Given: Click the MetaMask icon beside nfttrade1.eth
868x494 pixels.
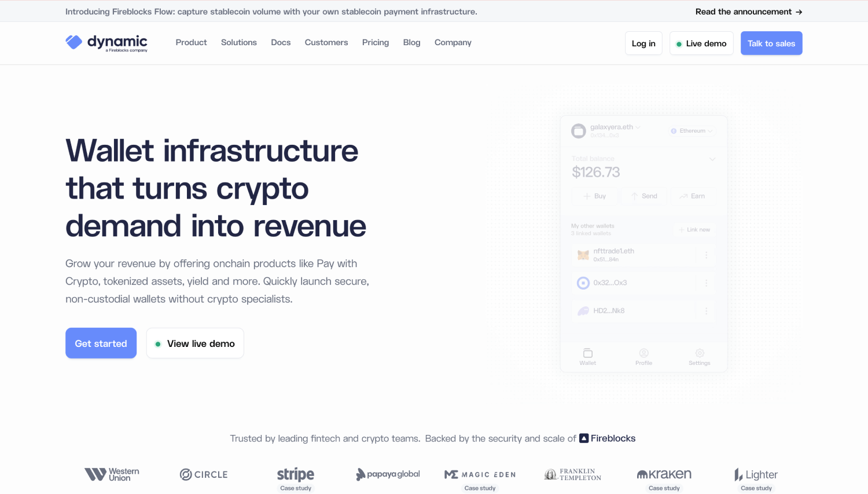Looking at the screenshot, I should tap(583, 255).
